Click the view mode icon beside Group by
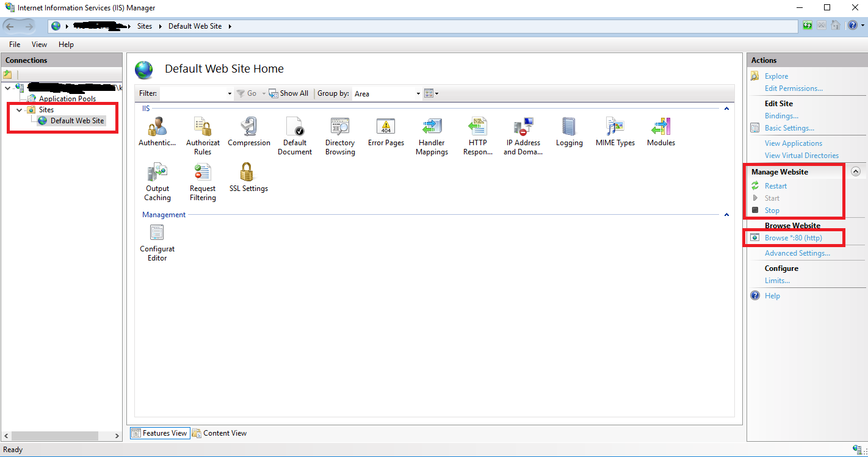Image resolution: width=868 pixels, height=457 pixels. coord(429,93)
